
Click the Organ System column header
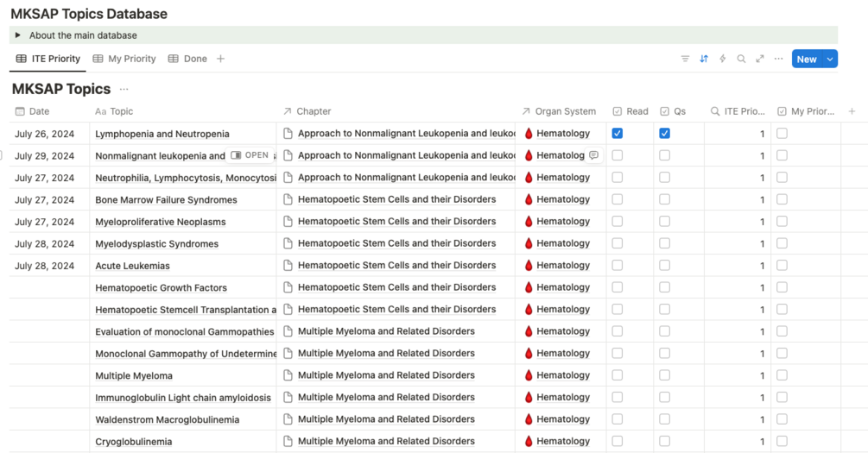(559, 111)
